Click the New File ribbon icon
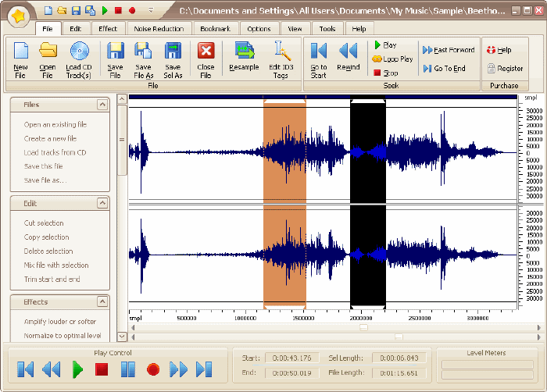The image size is (547, 392). point(20,51)
